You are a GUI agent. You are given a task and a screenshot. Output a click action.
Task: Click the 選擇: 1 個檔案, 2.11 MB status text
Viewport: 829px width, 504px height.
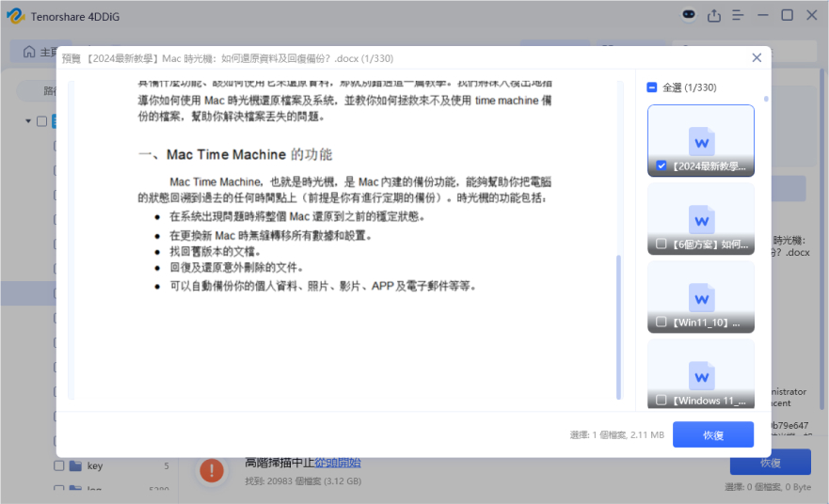tap(616, 434)
